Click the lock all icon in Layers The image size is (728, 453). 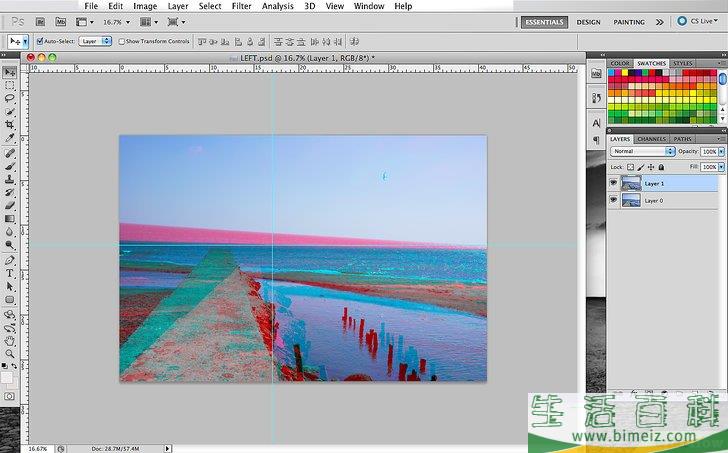(661, 167)
